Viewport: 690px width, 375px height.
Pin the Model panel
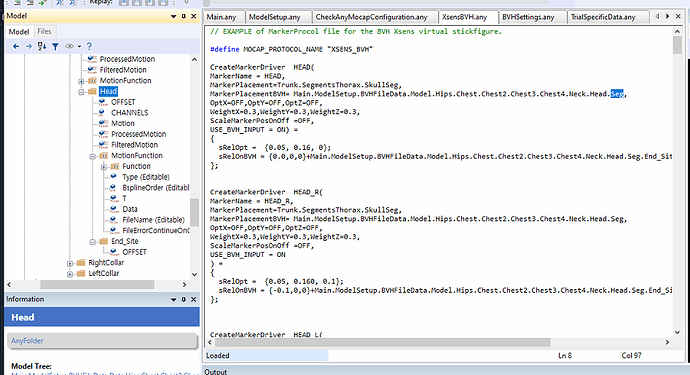coord(184,16)
